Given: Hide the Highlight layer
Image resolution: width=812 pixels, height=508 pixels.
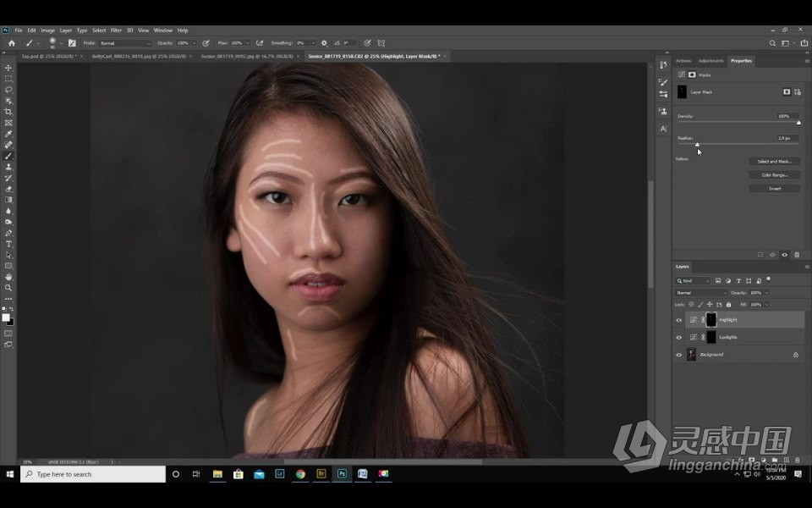Looking at the screenshot, I should (679, 320).
